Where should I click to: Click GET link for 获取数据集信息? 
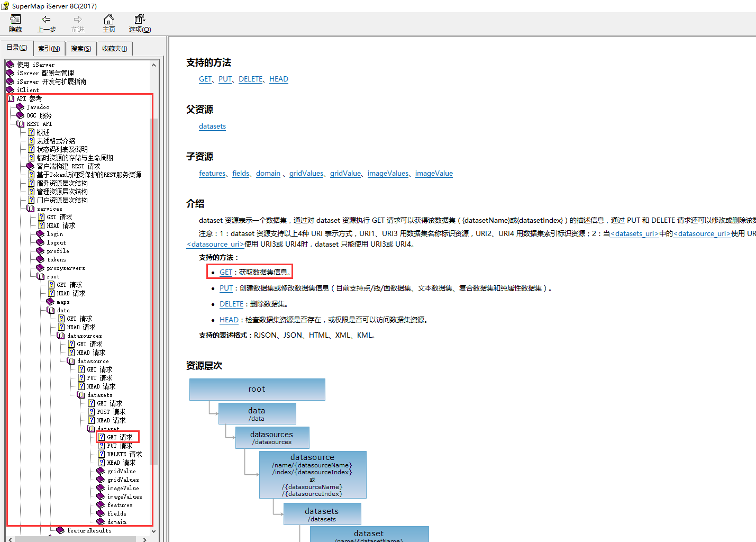[x=226, y=272]
